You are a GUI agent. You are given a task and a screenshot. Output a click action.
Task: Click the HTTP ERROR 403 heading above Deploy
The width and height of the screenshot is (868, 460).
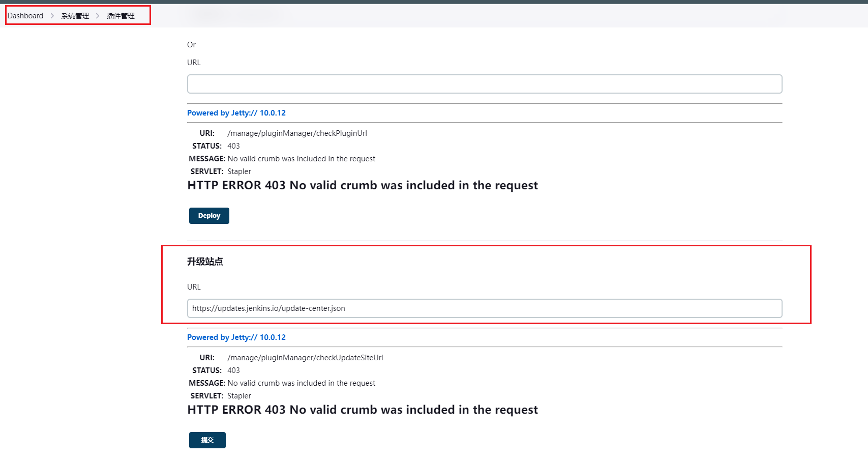[x=363, y=185]
